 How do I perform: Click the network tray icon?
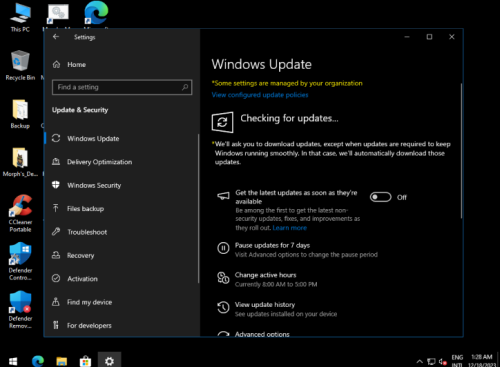pos(431,361)
